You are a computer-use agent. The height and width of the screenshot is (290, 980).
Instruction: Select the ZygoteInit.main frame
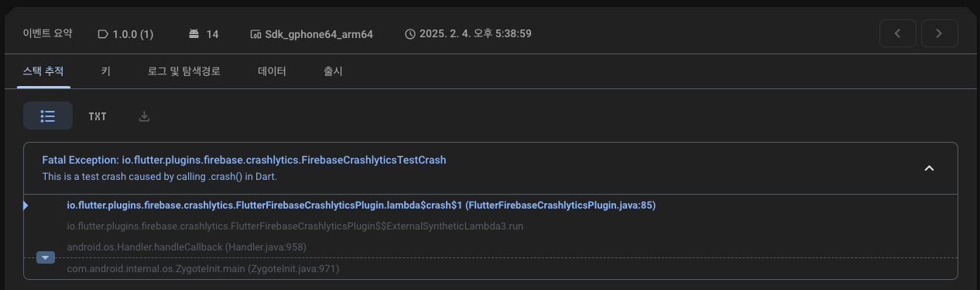[x=203, y=269]
